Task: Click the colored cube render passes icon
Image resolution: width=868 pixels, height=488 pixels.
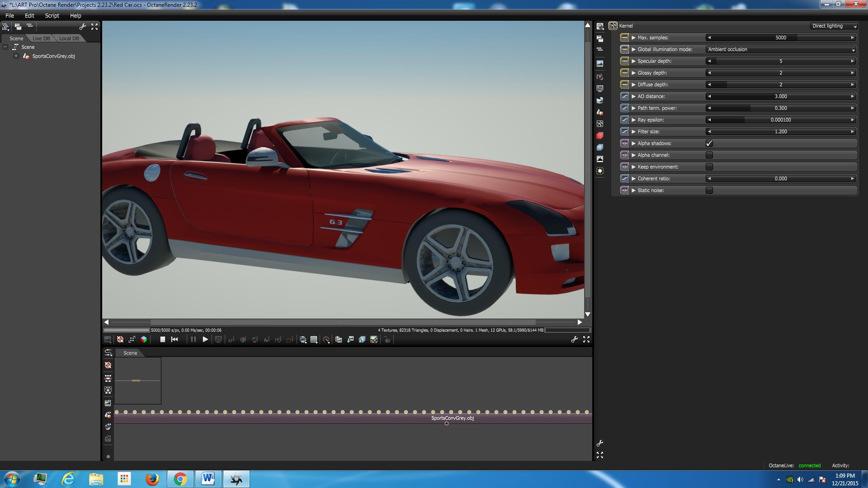Action: (144, 339)
